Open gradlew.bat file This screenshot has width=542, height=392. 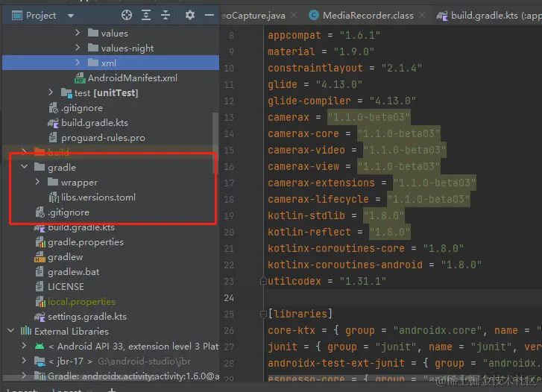pos(73,272)
